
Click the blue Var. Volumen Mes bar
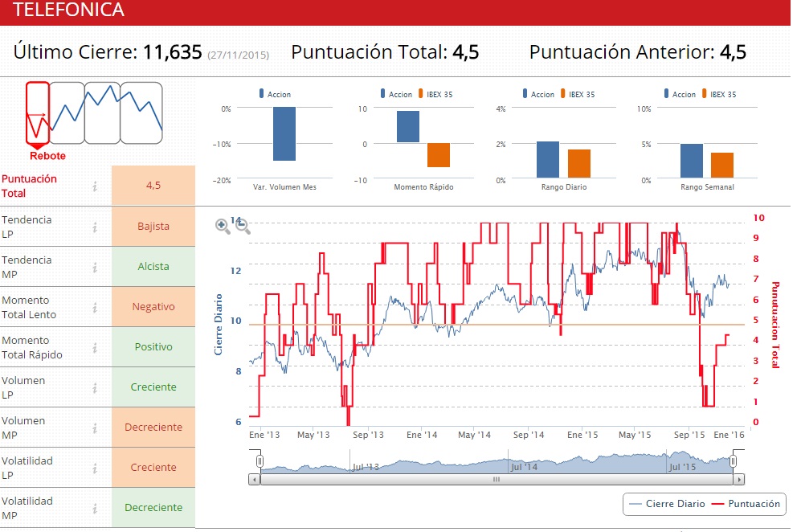pos(284,133)
